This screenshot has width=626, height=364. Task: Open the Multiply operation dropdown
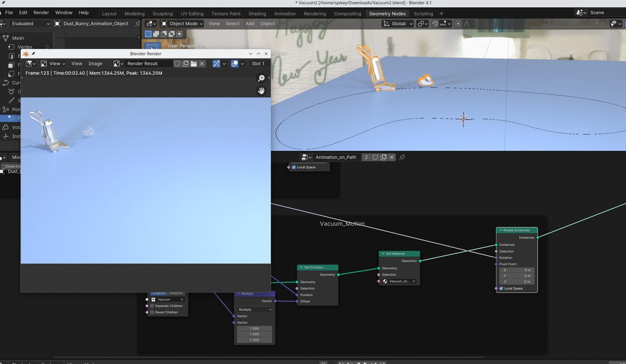click(x=255, y=309)
